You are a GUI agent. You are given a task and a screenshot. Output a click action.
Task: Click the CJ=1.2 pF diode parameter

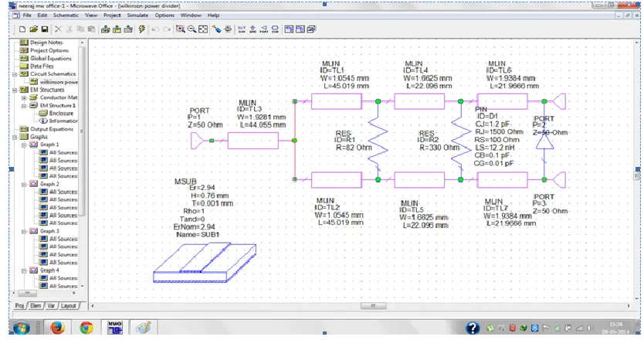493,124
